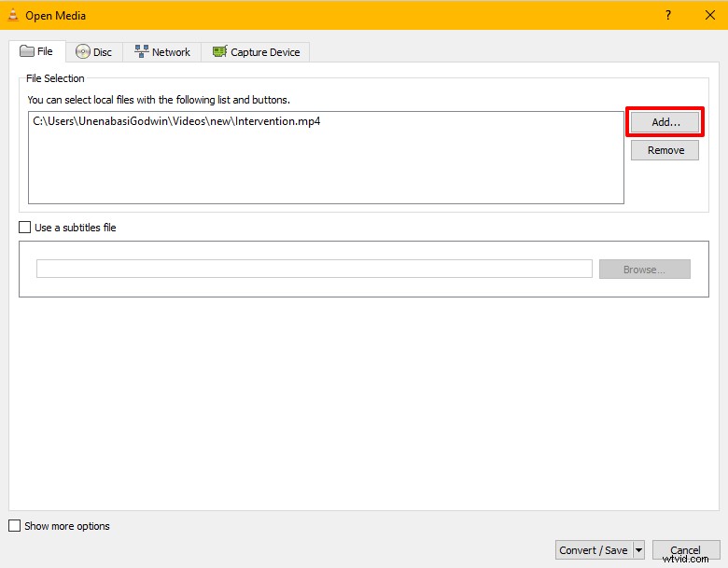728x568 pixels.
Task: Open the Capture Device tab label
Action: [x=265, y=52]
